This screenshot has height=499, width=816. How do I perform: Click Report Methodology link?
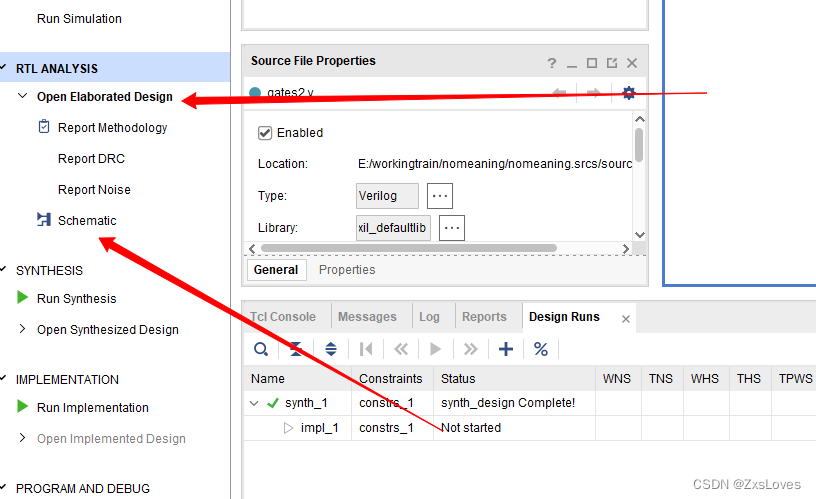pos(112,127)
